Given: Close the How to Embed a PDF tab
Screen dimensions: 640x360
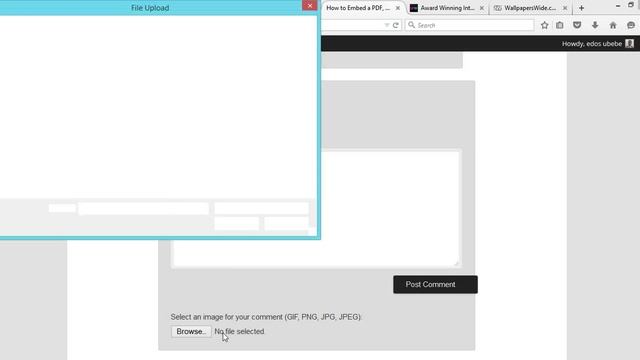Looking at the screenshot, I should (398, 8).
